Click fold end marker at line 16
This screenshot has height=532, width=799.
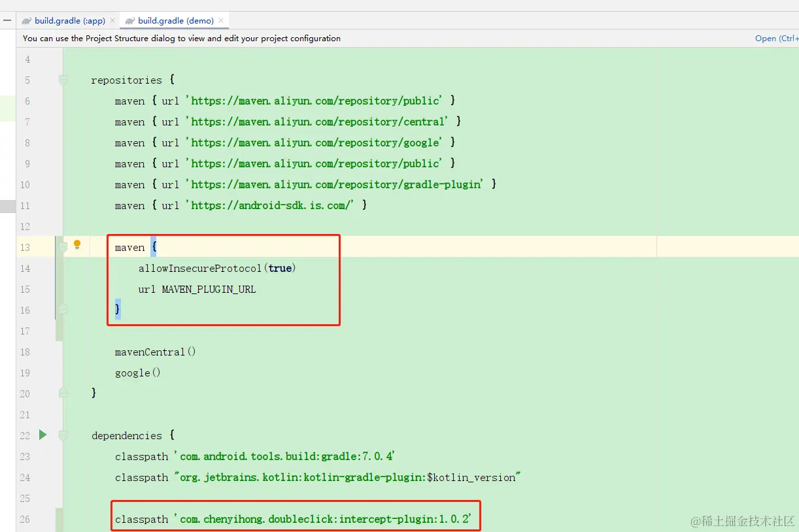(63, 308)
